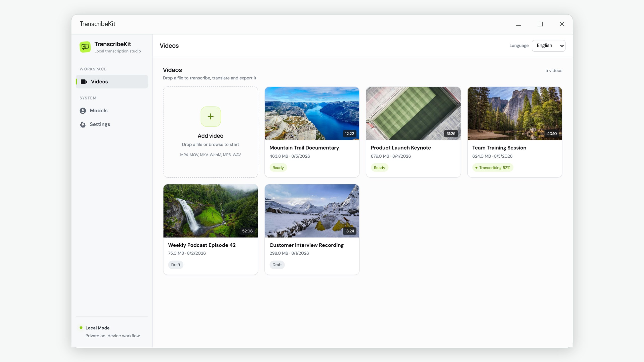644x362 pixels.
Task: Click the 31:25 duration label
Action: (x=451, y=133)
